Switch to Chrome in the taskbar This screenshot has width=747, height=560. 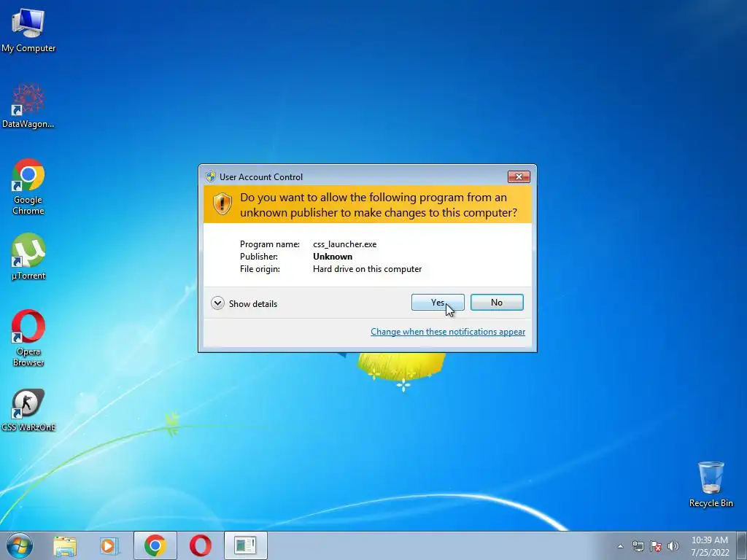coord(155,545)
